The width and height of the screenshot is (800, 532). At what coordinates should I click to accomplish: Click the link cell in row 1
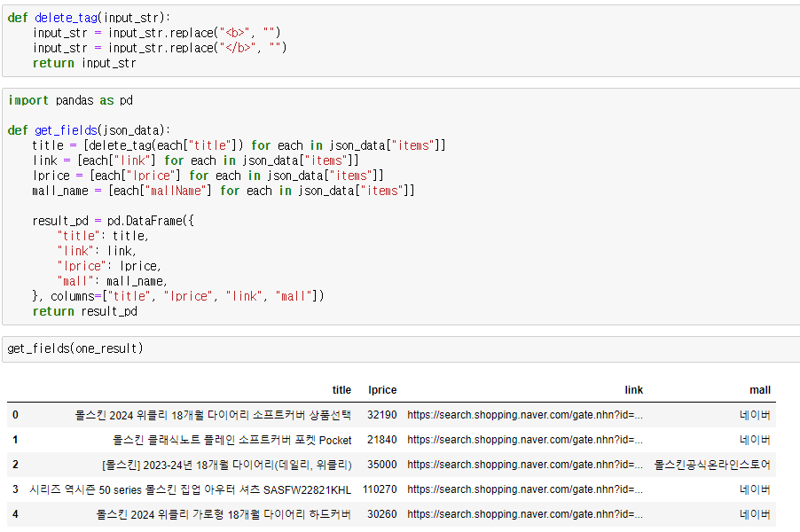pyautogui.click(x=525, y=440)
